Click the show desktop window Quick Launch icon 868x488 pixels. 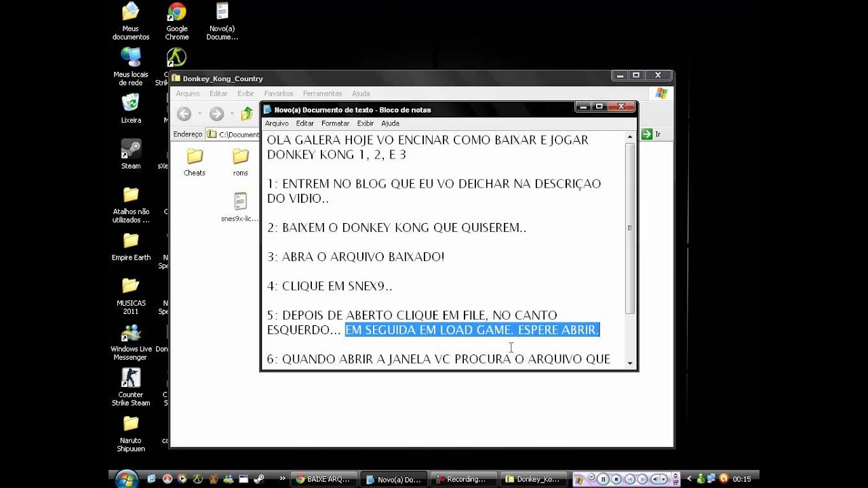click(x=243, y=479)
